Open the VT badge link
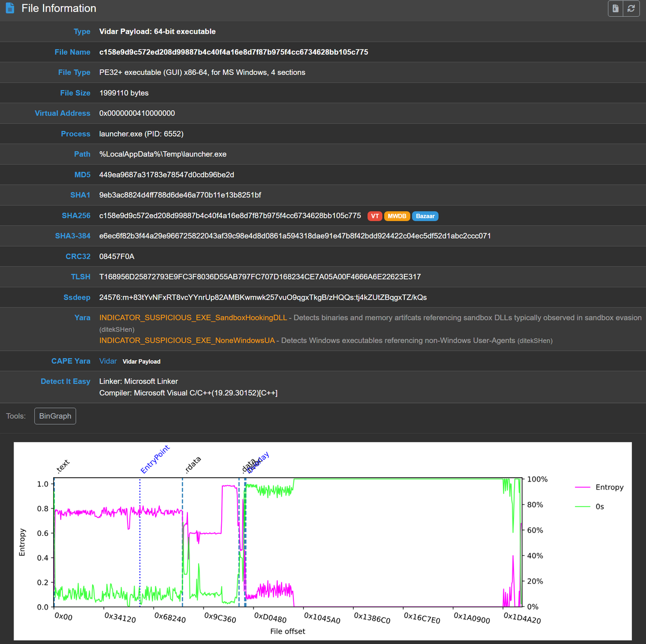Viewport: 646px width, 644px height. 375,216
